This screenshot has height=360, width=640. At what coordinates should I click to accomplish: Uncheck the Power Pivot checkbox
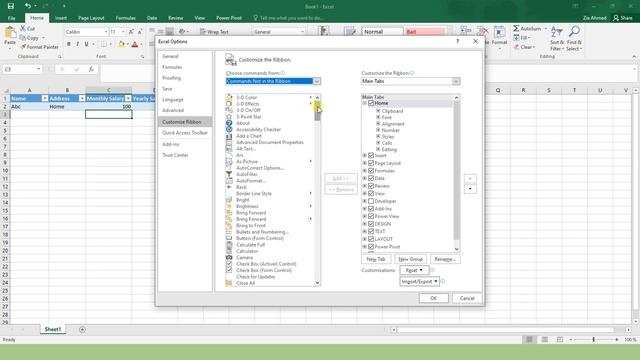[x=371, y=247]
